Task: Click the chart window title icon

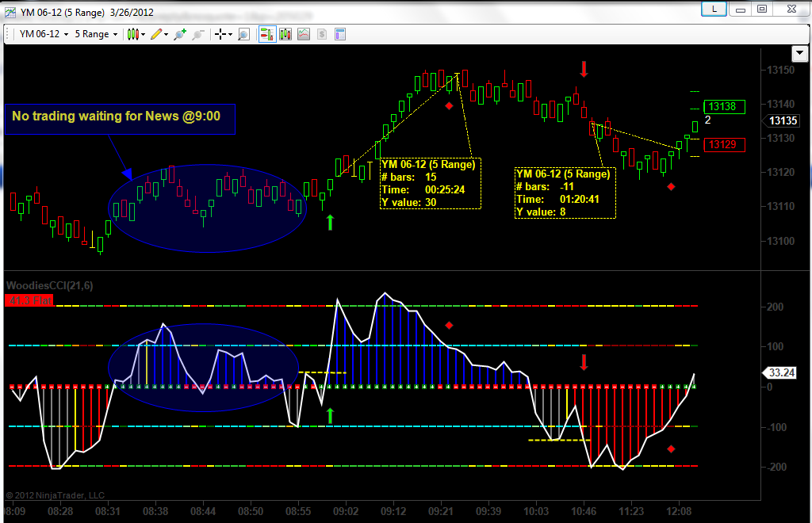Action: click(x=10, y=12)
